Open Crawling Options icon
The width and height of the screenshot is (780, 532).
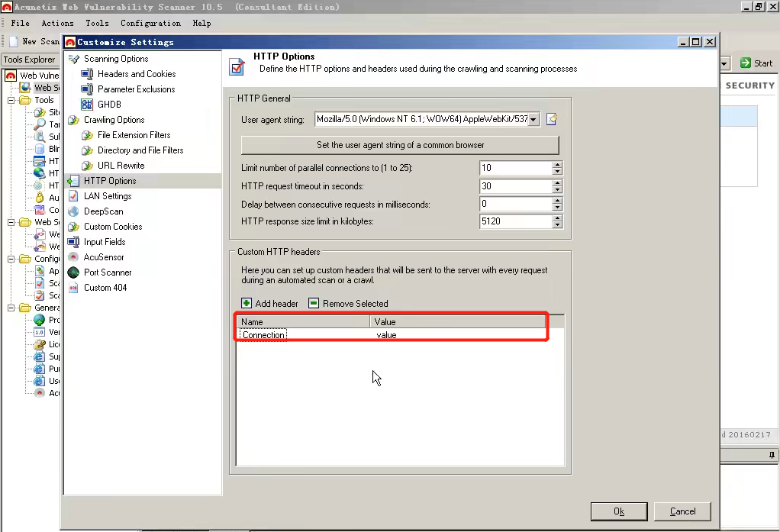tap(73, 120)
